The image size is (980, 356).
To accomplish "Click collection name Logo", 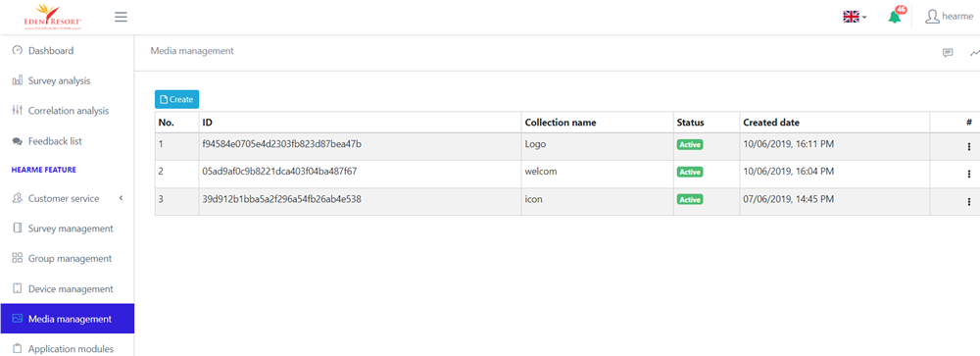I will click(536, 144).
